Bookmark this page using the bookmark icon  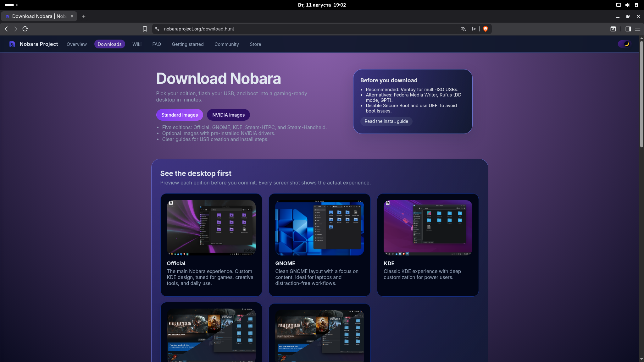coord(145,29)
